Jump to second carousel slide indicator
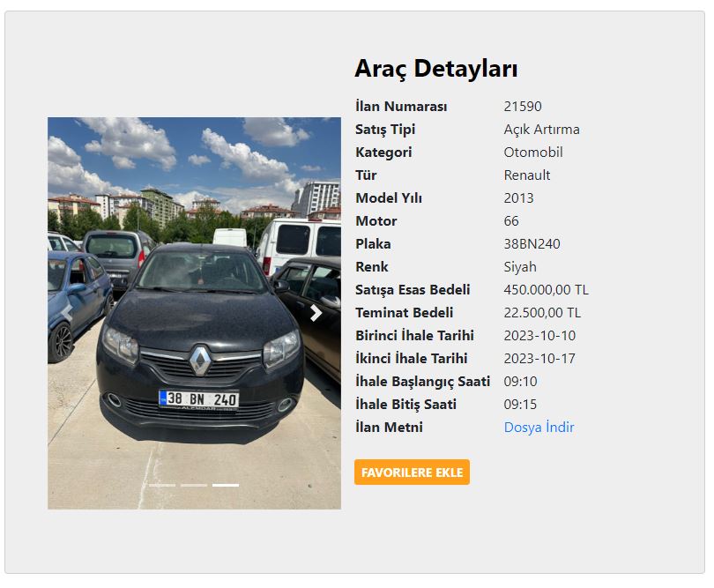The height and width of the screenshot is (588, 714). coord(194,486)
